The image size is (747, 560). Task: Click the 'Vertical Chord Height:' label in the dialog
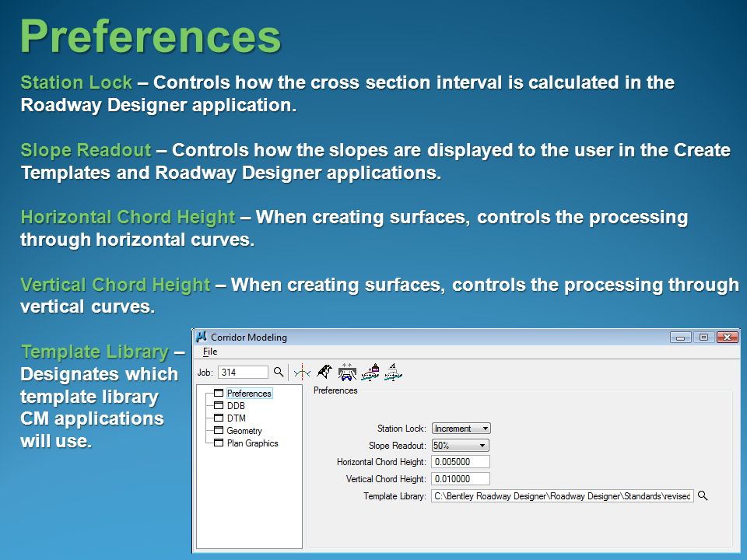[386, 479]
